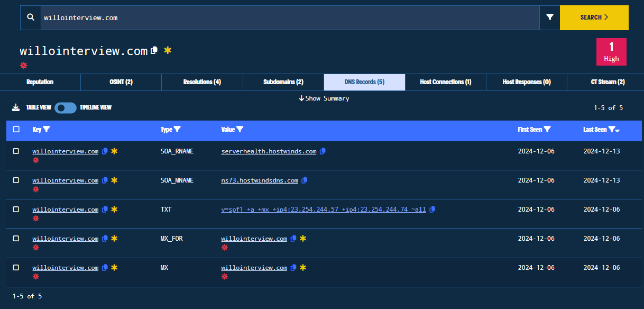This screenshot has width=644, height=309.
Task: Copy the willointerview.com page title domain
Action: [x=154, y=50]
